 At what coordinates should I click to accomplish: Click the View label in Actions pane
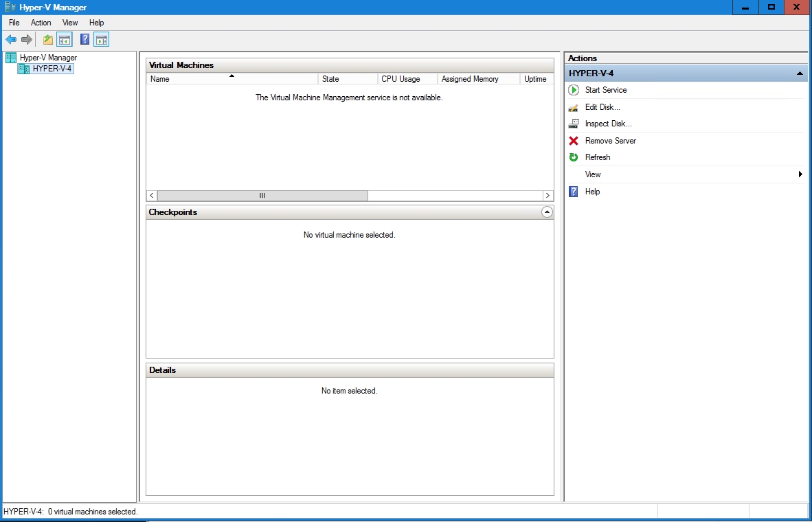[x=593, y=174]
